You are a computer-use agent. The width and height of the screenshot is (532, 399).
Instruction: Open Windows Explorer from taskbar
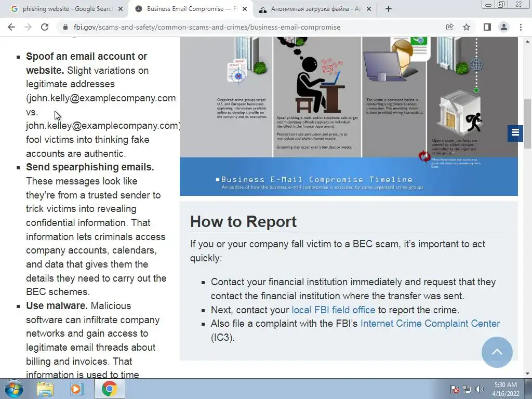coord(45,389)
